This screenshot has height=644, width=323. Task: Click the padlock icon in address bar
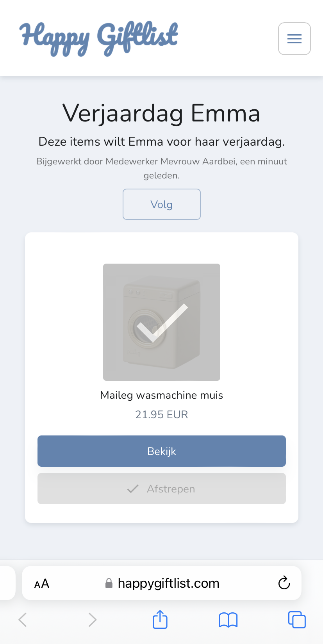(109, 583)
